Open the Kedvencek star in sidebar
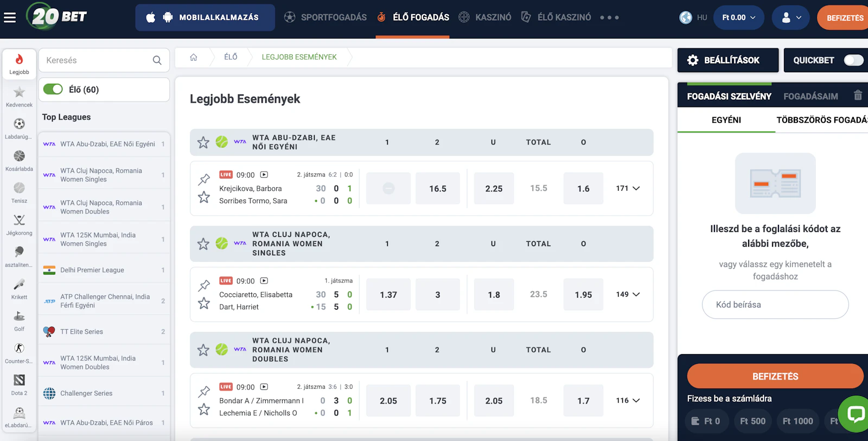868x441 pixels. 19,92
